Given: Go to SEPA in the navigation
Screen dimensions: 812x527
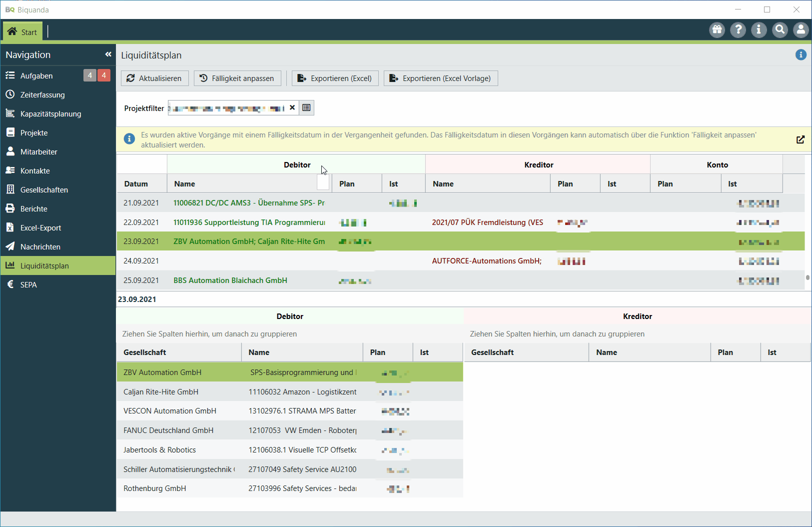Looking at the screenshot, I should [x=28, y=284].
